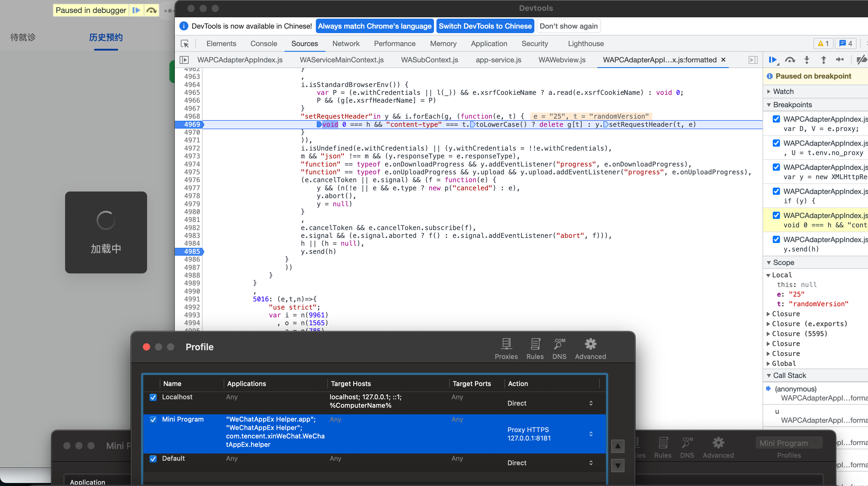Disable the 'y.send(h)' breakpoint
Viewport: 868px width, 486px height.
[776, 239]
